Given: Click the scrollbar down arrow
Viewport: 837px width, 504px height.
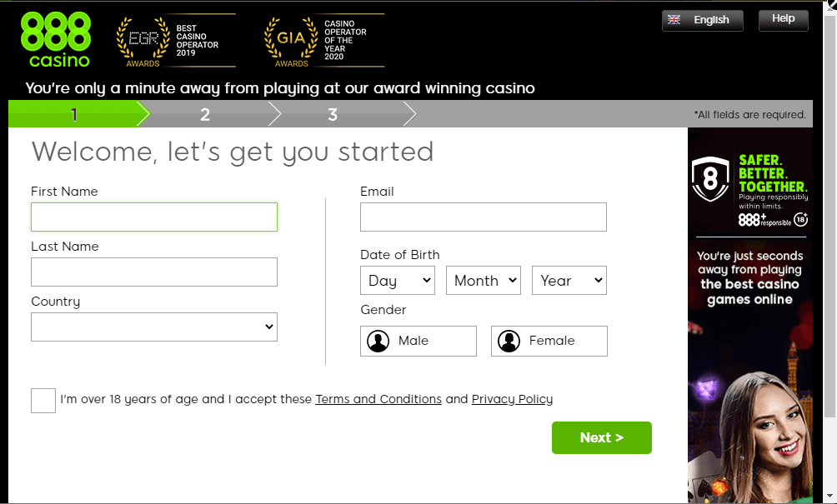Looking at the screenshot, I should [x=830, y=497].
